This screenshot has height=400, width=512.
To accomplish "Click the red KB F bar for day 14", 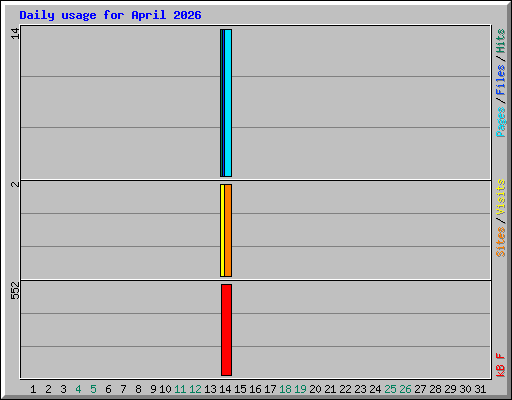I will (x=226, y=330).
